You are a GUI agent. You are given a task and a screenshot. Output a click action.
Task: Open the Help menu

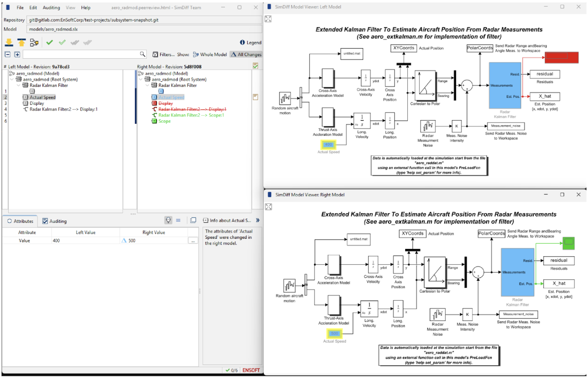[x=86, y=8]
